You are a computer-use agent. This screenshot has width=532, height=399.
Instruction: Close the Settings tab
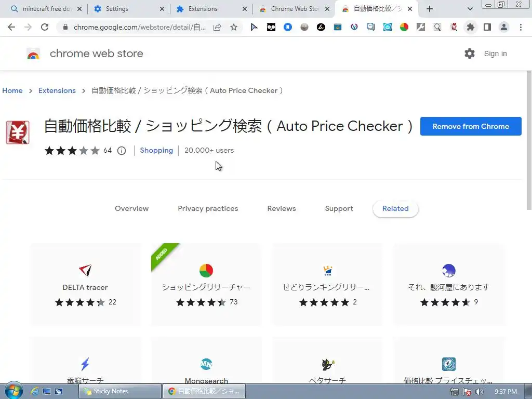(162, 9)
